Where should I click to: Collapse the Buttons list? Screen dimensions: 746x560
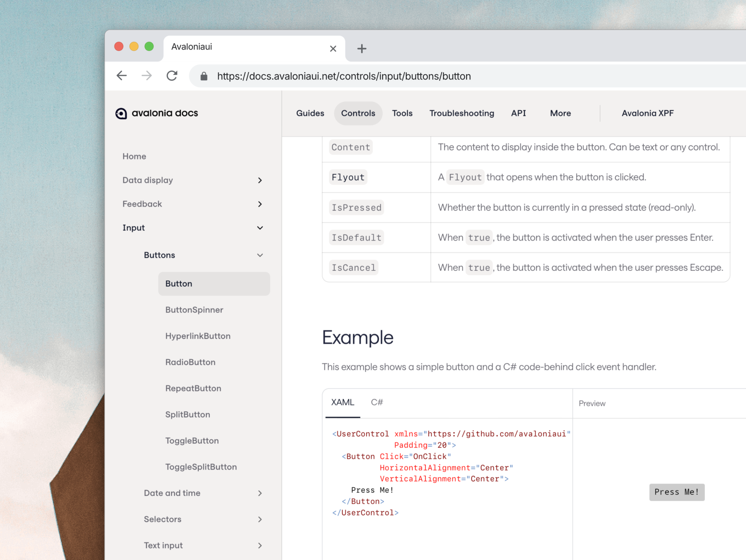coord(260,255)
